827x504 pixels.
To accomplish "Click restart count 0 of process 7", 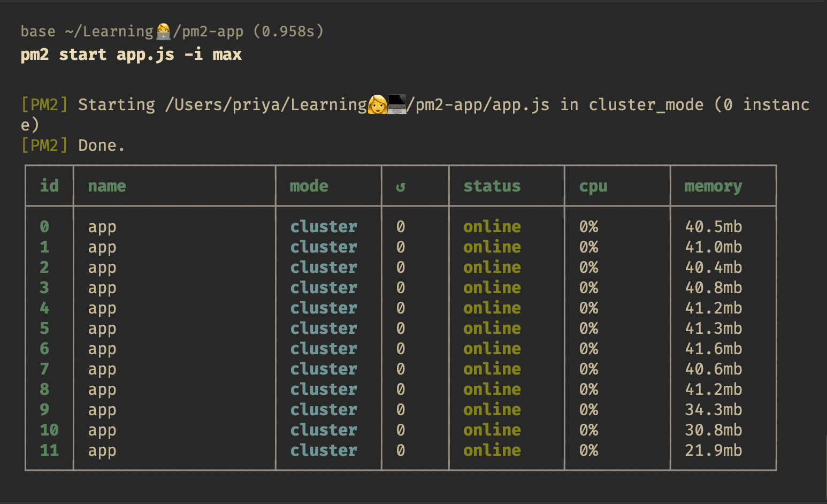I will 401,369.
